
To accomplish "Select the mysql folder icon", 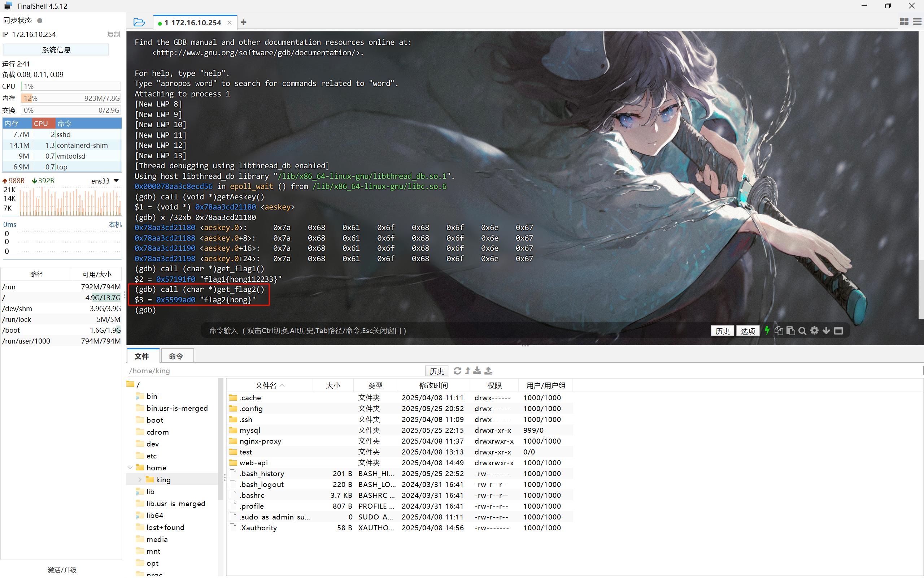I will 233,430.
